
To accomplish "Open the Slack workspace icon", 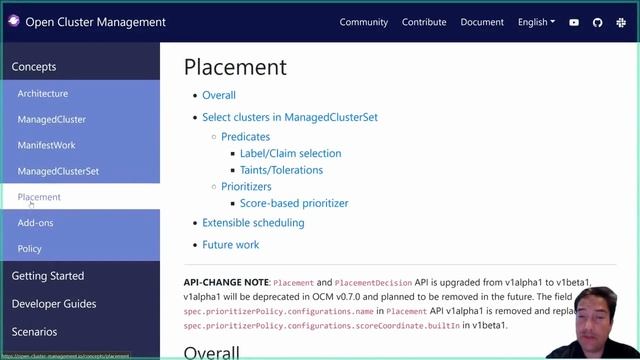I will (x=621, y=22).
